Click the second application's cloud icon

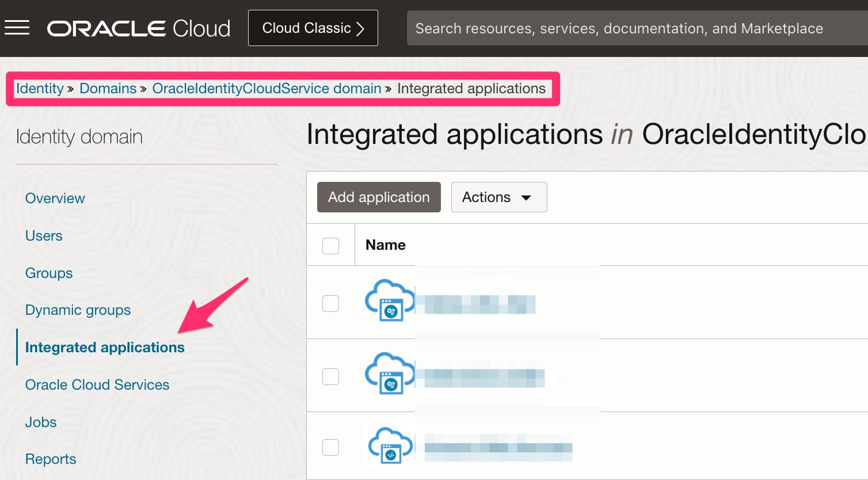[389, 373]
